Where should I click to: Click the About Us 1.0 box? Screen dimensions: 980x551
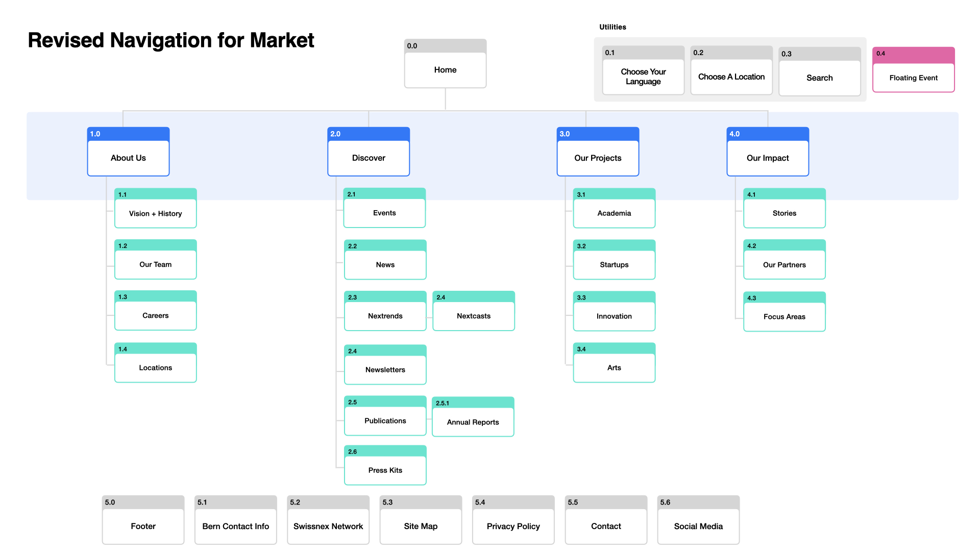128,152
